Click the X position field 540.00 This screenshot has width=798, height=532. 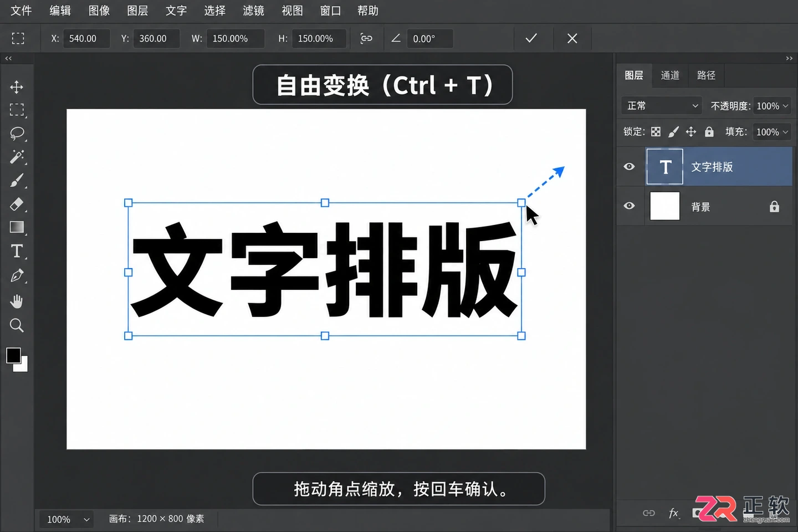tap(86, 38)
